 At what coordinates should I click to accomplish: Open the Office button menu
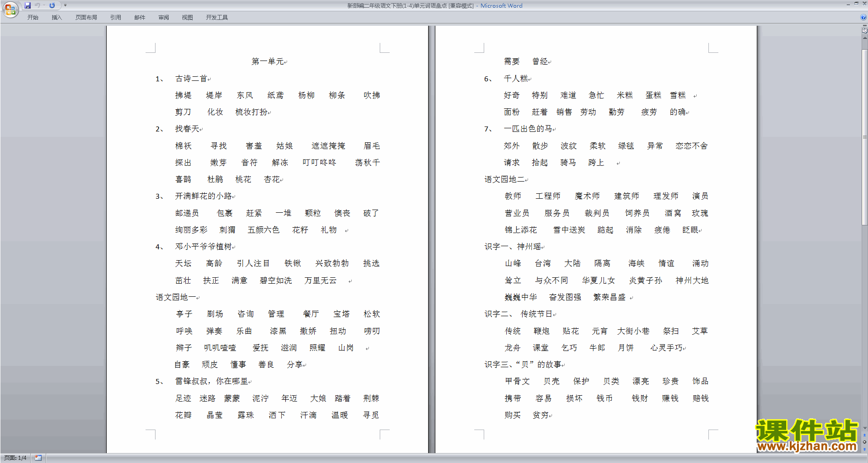pyautogui.click(x=10, y=9)
